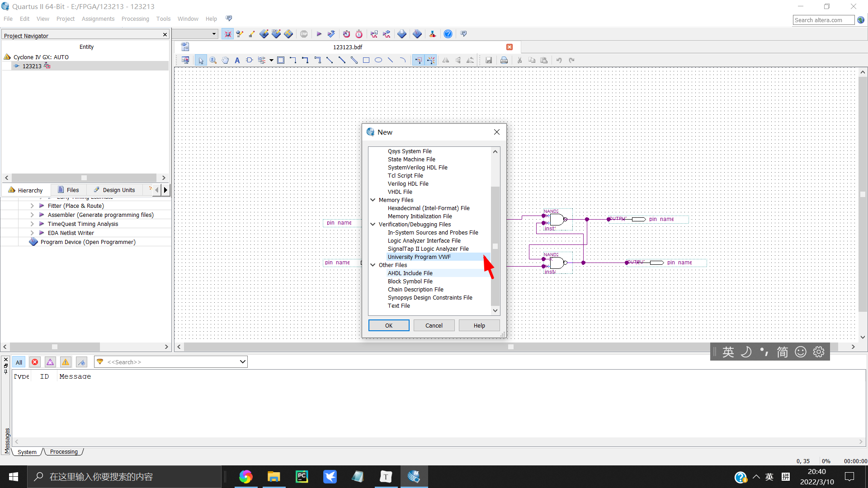Click the Search altera.com input field

pyautogui.click(x=823, y=20)
